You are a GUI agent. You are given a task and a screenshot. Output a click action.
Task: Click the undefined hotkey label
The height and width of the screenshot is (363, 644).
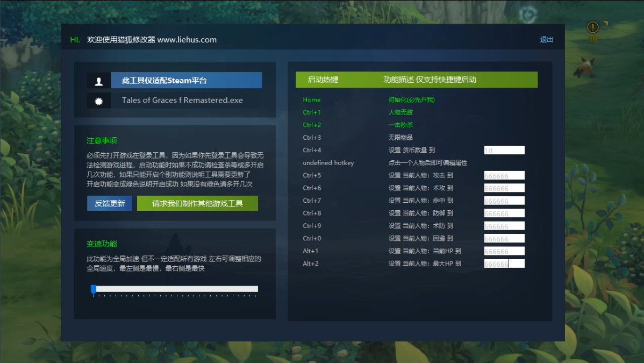(328, 163)
